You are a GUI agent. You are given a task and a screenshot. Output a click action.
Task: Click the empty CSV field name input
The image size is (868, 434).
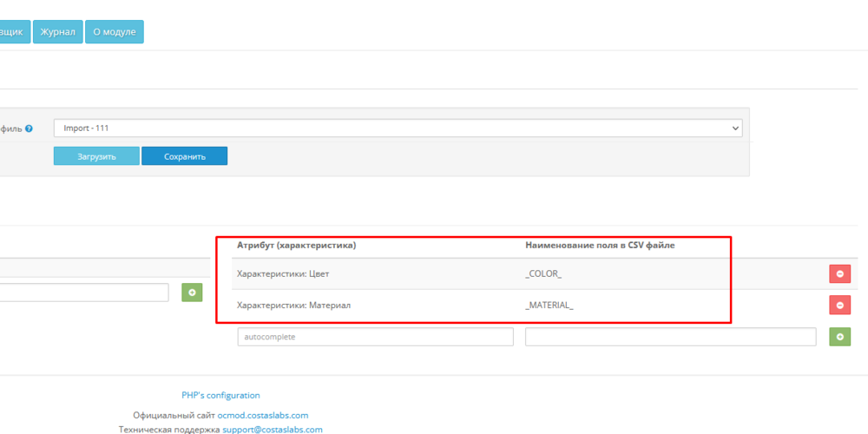(x=670, y=337)
